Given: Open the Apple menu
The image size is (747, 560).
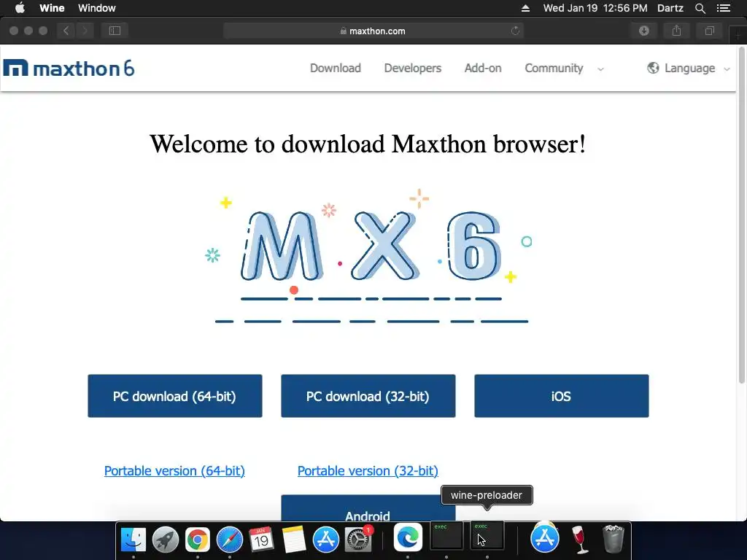Looking at the screenshot, I should click(20, 7).
